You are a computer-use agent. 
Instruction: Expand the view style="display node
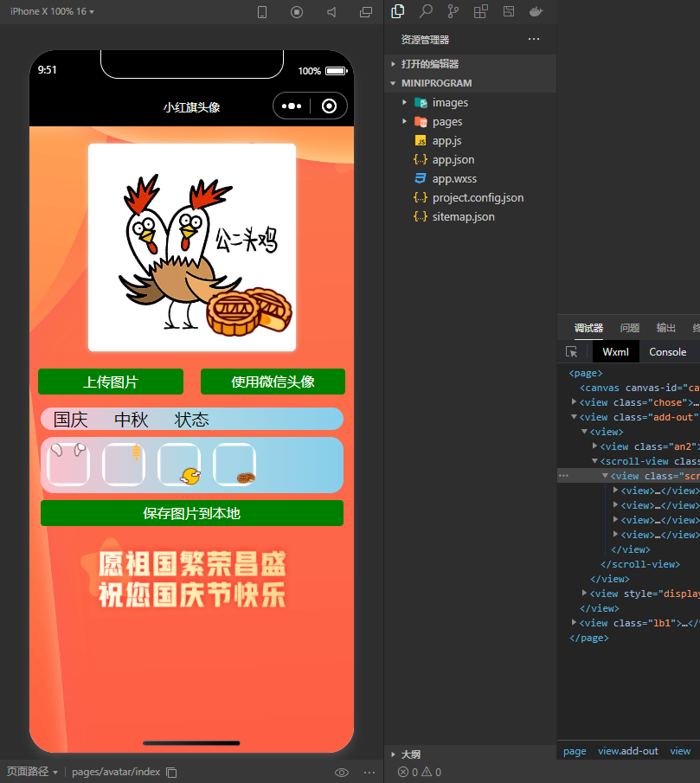coord(584,593)
